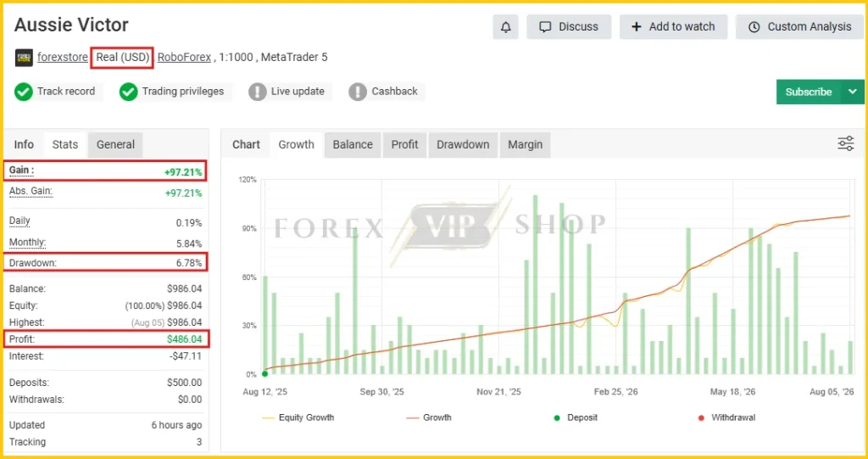Viewport: 868px width, 459px height.
Task: Select the Info tab
Action: pyautogui.click(x=24, y=145)
